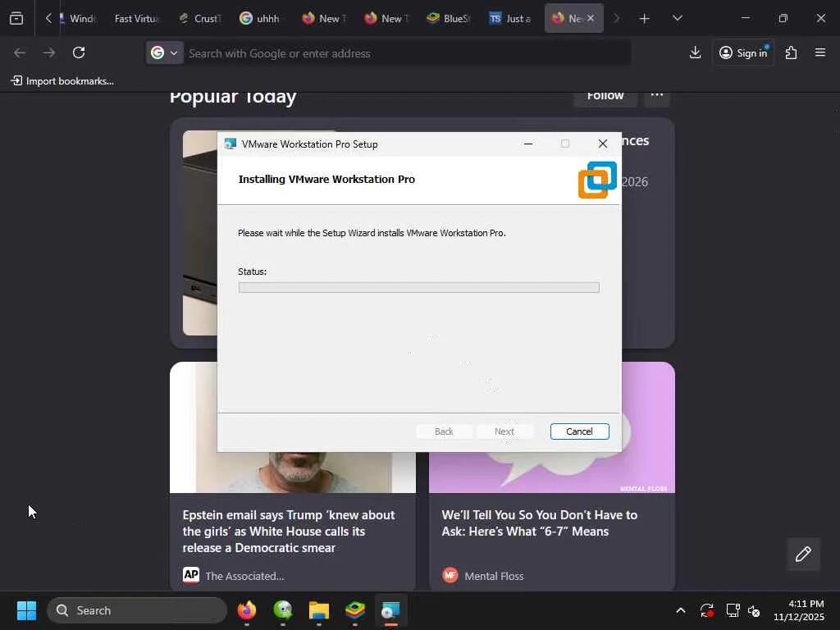Screen dimensions: 840x630
Task: Click the muted volume tray icon
Action: click(754, 610)
